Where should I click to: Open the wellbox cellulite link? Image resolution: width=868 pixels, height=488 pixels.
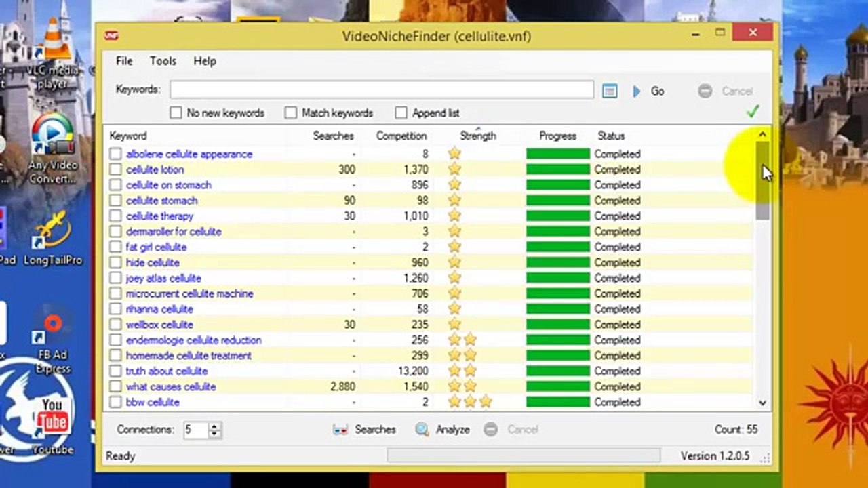(x=159, y=325)
